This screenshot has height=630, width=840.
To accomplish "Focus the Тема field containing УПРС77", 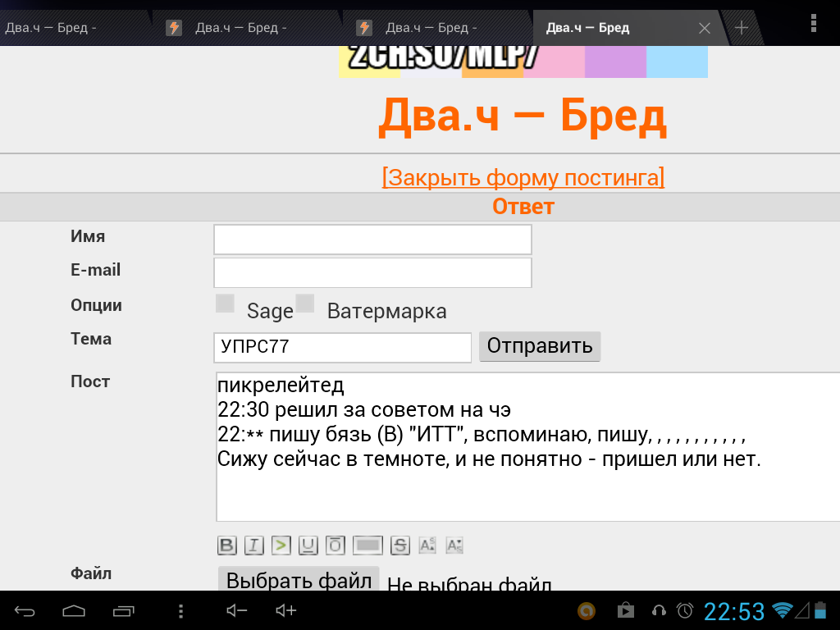I will (342, 347).
